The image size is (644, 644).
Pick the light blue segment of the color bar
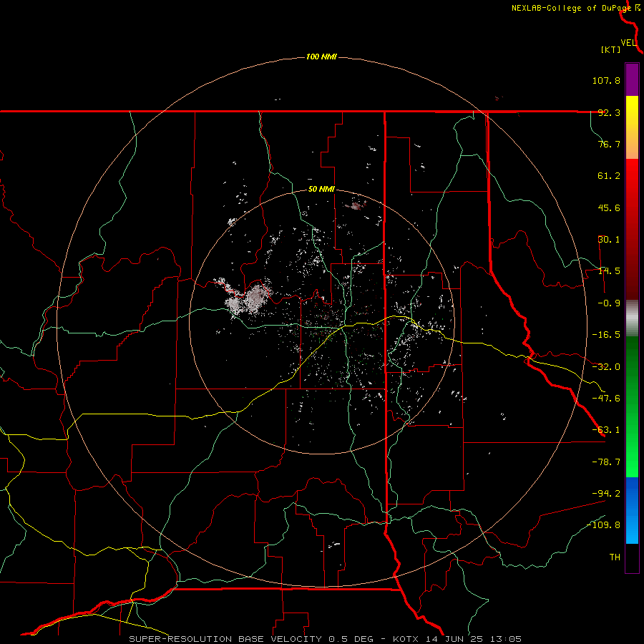[x=632, y=528]
